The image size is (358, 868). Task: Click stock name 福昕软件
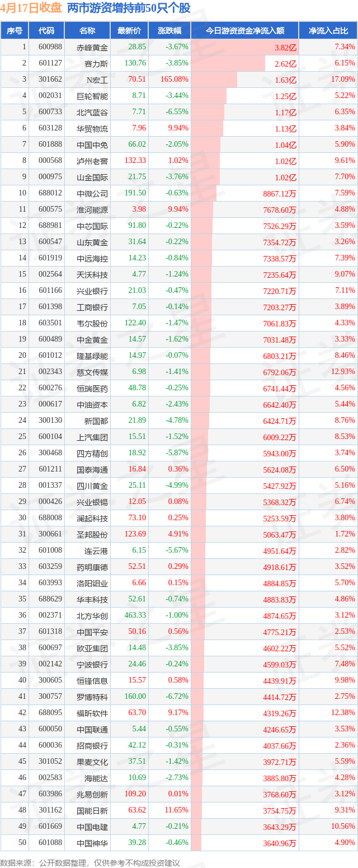(92, 713)
